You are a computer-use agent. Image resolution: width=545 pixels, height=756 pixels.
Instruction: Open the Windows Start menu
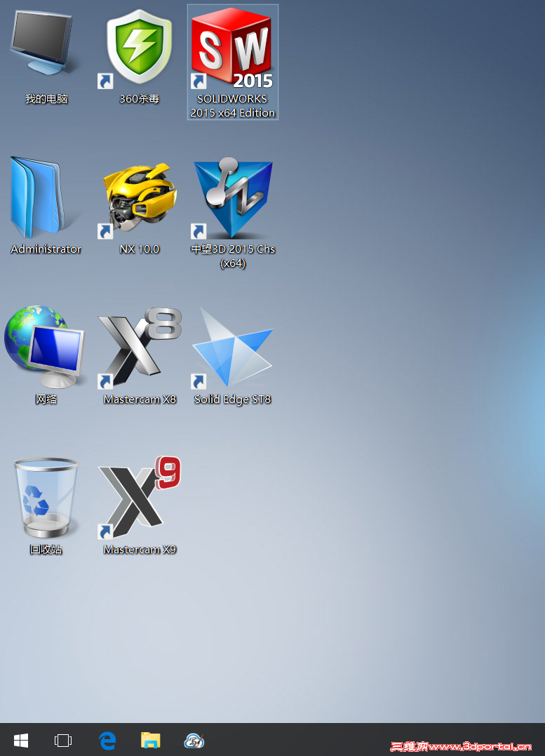coord(21,740)
